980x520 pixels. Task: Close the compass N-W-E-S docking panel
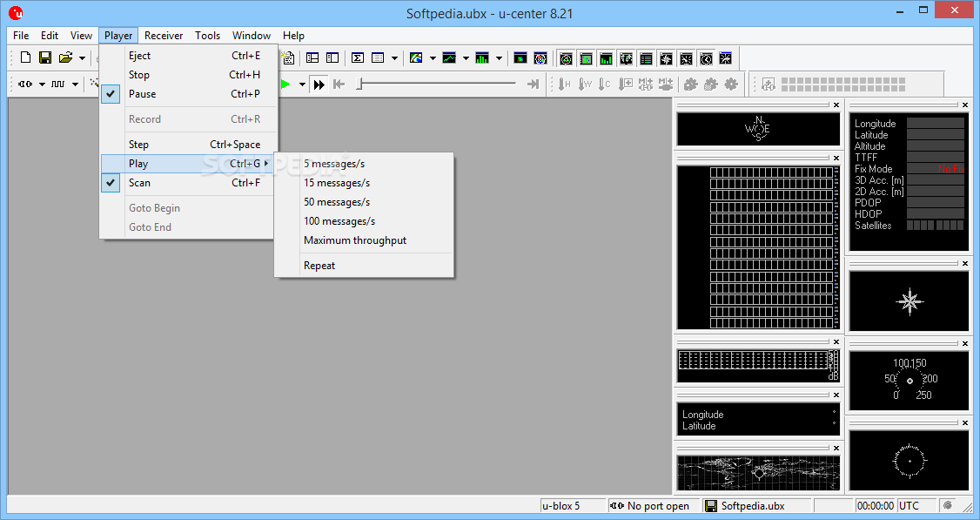tap(836, 105)
